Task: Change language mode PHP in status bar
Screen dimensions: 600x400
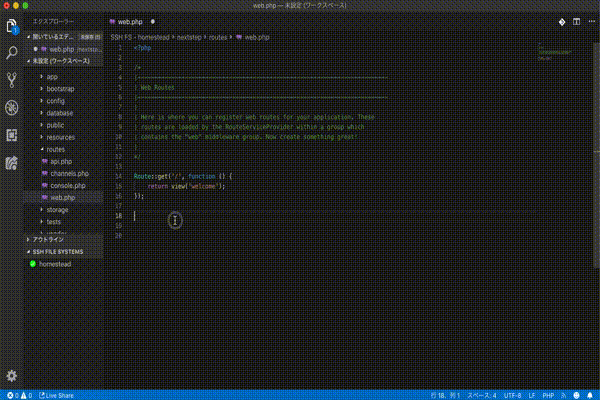Action: 548,395
